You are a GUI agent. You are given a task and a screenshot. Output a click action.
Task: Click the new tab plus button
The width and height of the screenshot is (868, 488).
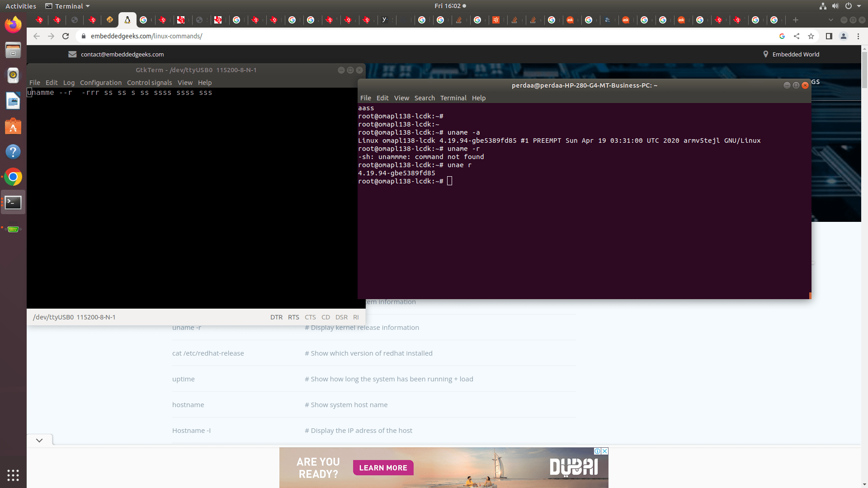click(x=795, y=20)
